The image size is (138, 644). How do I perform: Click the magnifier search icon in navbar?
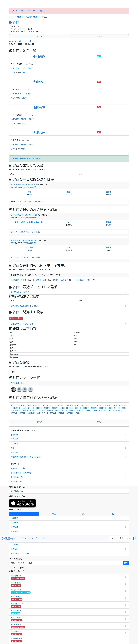click(x=136, y=538)
